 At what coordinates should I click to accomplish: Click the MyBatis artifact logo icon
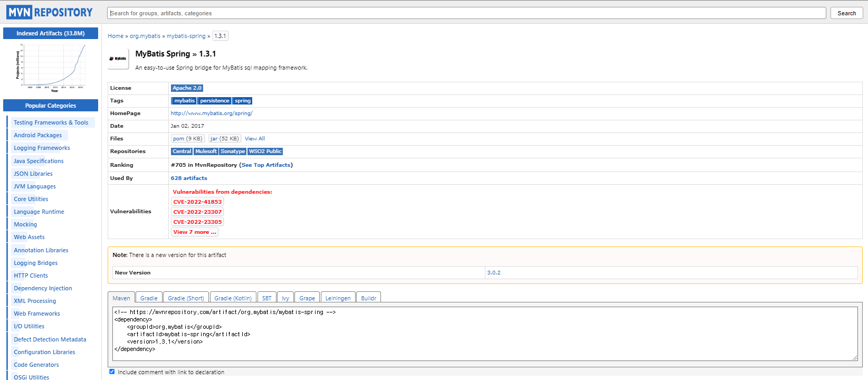point(118,59)
